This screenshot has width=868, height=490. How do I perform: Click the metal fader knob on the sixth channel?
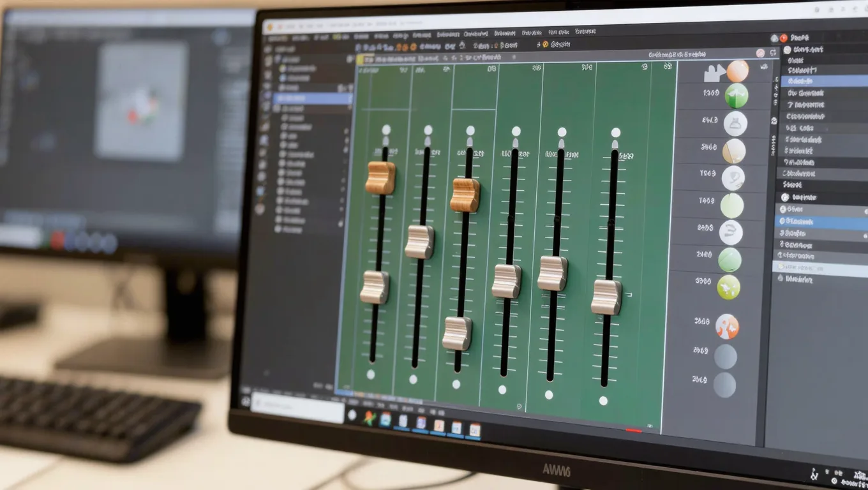click(606, 297)
